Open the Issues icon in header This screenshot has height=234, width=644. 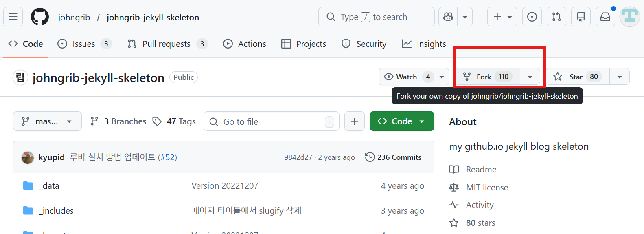pos(532,17)
